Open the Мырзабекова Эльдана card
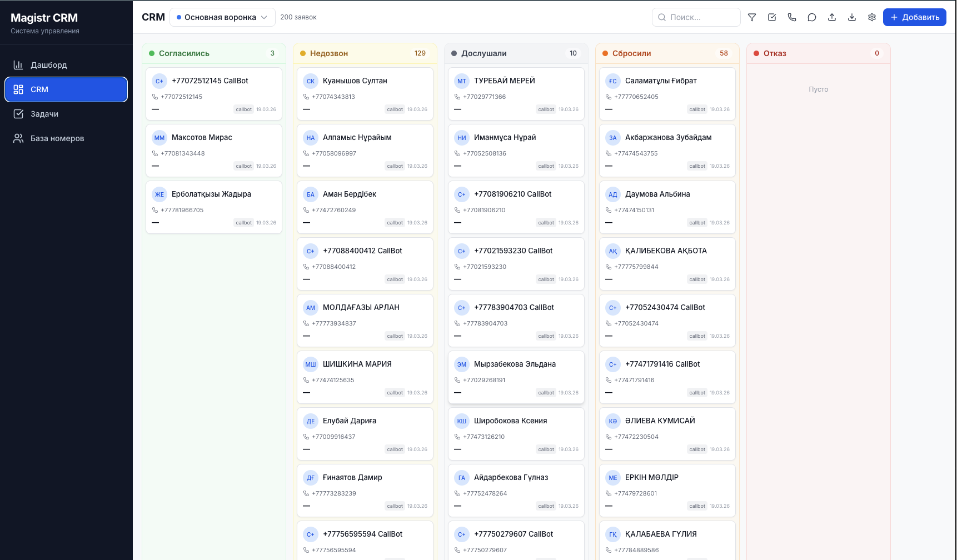The image size is (957, 560). pyautogui.click(x=516, y=377)
